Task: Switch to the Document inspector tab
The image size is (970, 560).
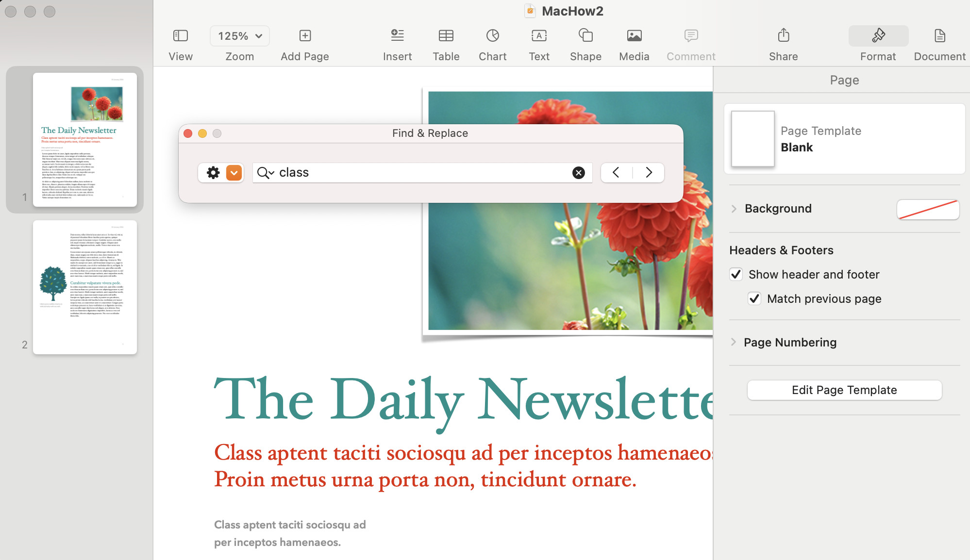Action: 939,44
